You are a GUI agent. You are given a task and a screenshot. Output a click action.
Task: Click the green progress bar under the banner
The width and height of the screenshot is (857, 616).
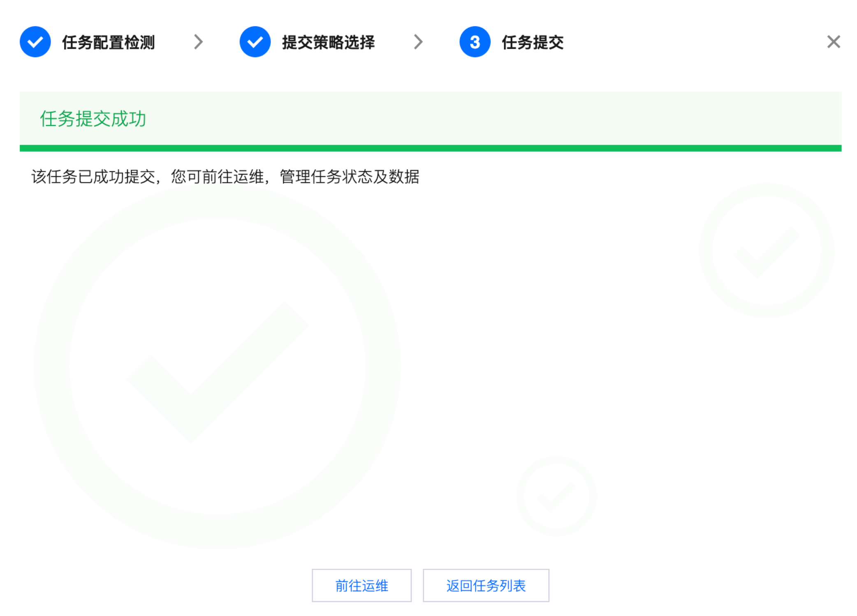(430, 148)
